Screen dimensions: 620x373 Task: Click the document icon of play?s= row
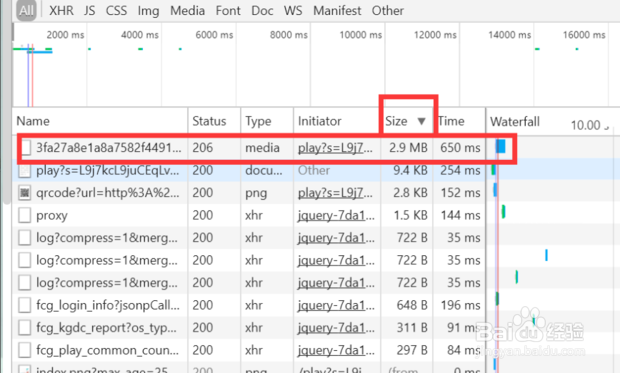(x=25, y=170)
